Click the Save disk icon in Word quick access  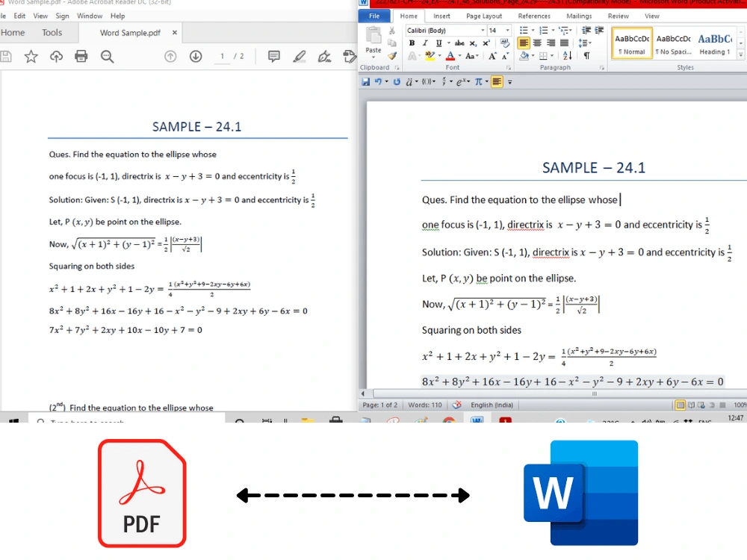pos(365,82)
